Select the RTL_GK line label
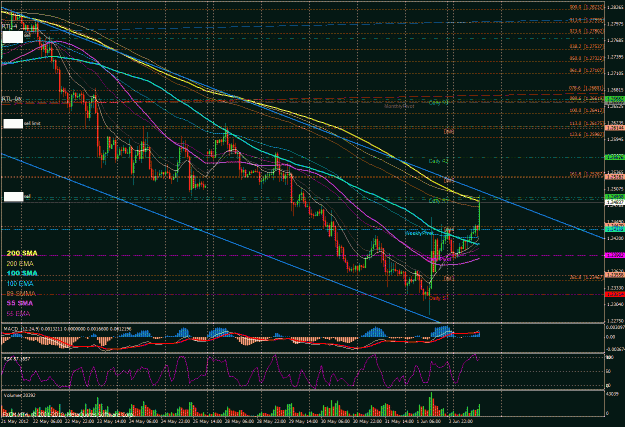Screen dimensions: 625x427 coord(12,98)
